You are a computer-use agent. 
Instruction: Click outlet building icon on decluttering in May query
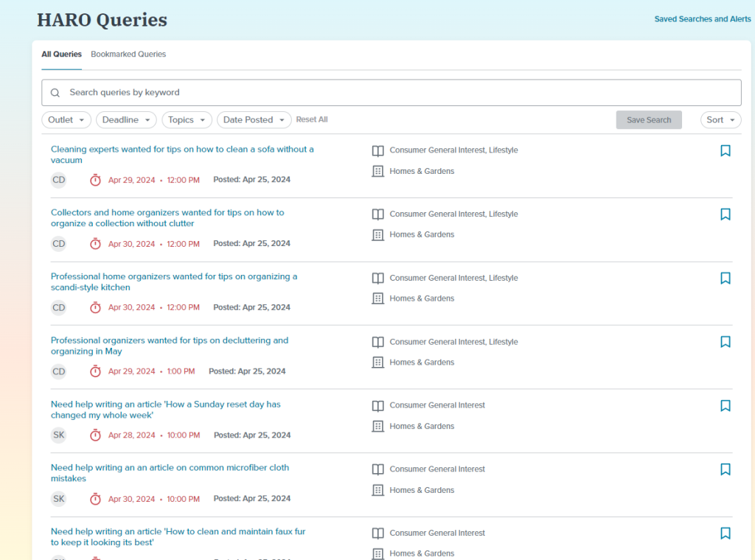378,363
